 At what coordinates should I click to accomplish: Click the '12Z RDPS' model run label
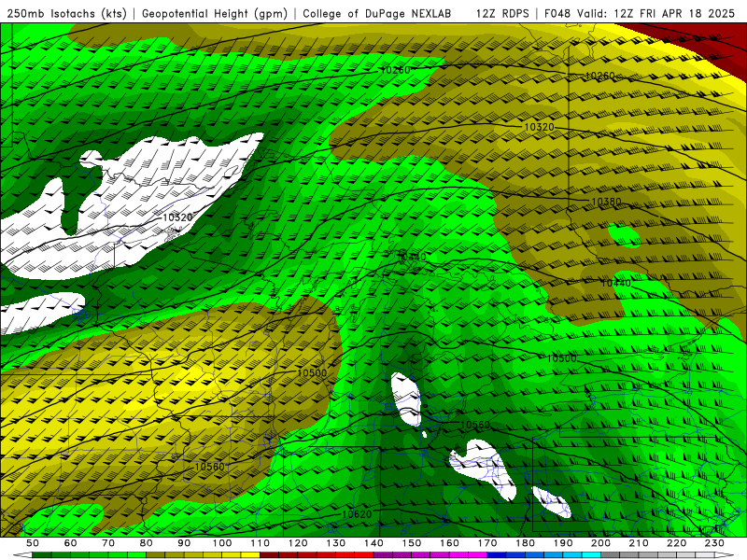click(502, 14)
